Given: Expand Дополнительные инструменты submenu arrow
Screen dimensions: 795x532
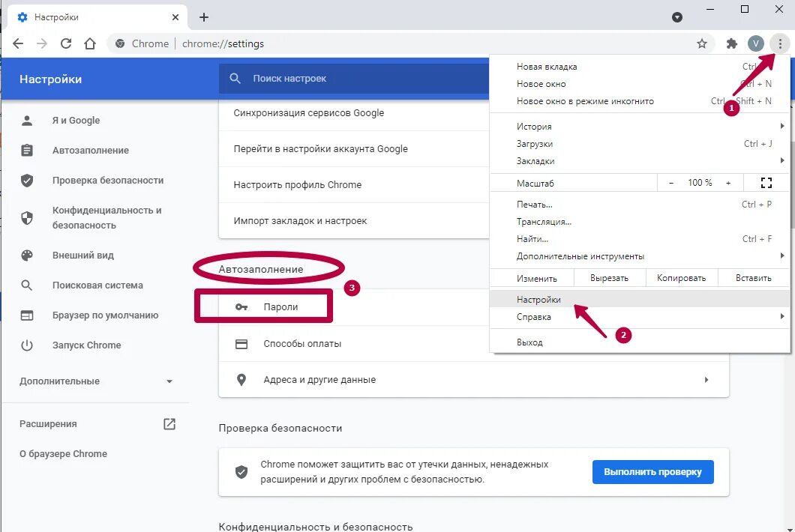Looking at the screenshot, I should [781, 256].
